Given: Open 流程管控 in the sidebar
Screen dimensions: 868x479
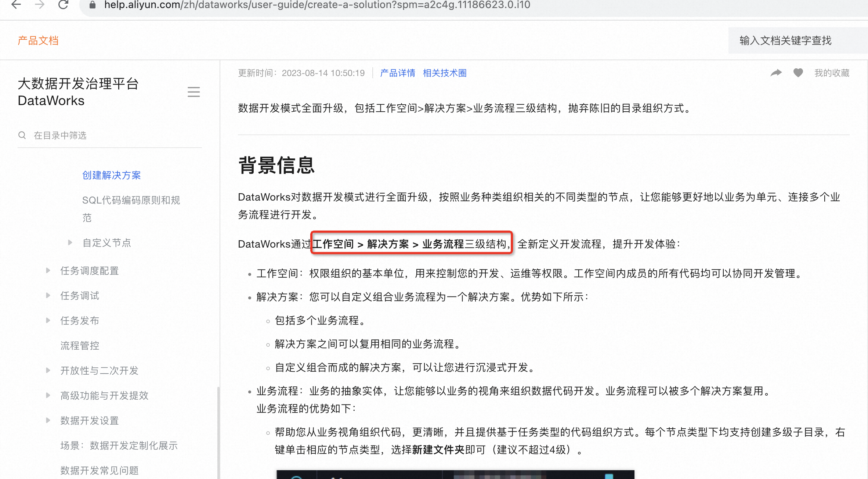Looking at the screenshot, I should pos(80,346).
